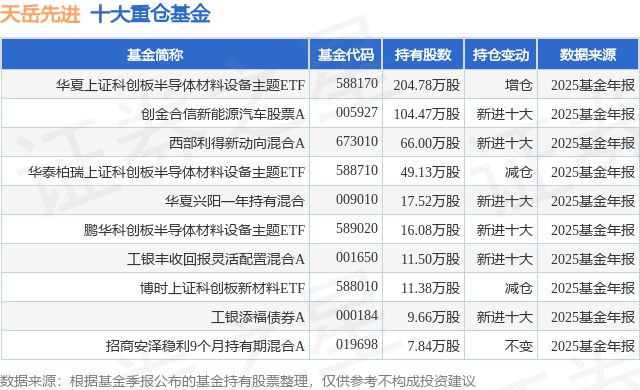640x390 pixels.
Task: Click 2025基金年报 in the 588170 row
Action: [593, 85]
